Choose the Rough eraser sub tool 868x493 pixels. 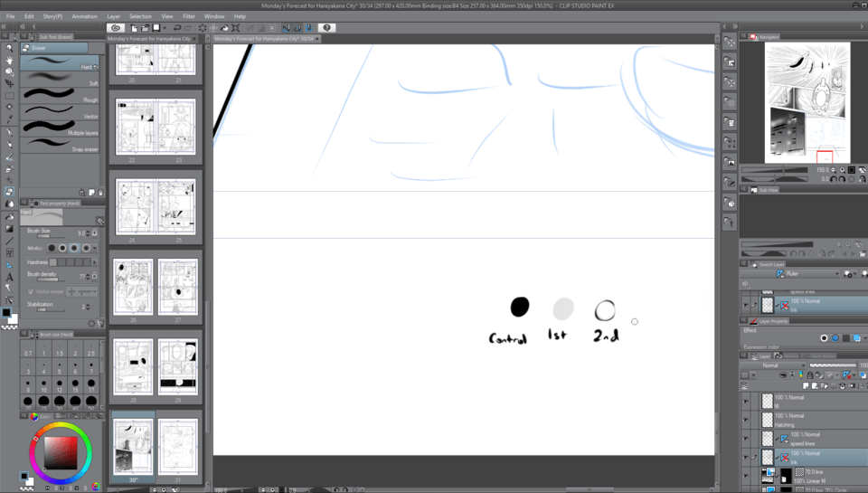coord(60,95)
